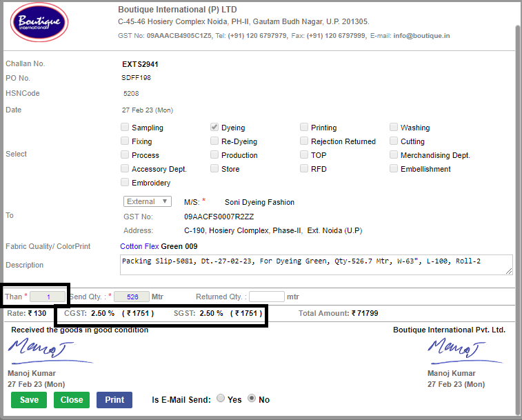The width and height of the screenshot is (522, 420).
Task: Click the Send Qty. field
Action: point(132,297)
